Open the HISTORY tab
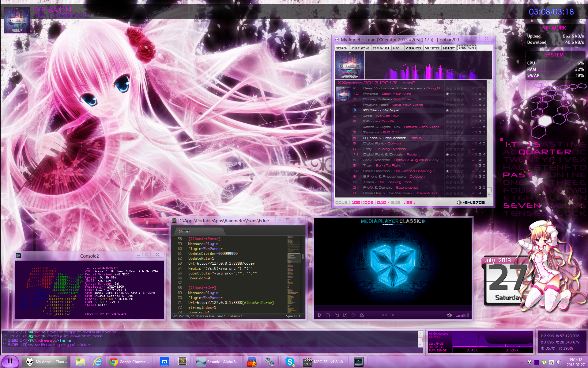The width and height of the screenshot is (588, 368). coord(449,48)
